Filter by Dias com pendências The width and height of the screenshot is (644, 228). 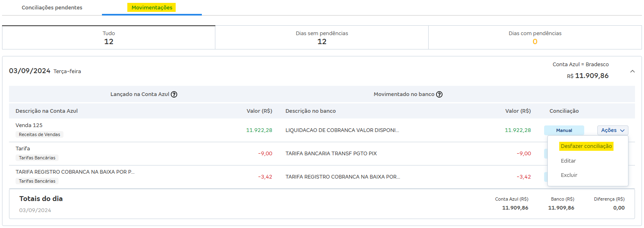coord(535,38)
